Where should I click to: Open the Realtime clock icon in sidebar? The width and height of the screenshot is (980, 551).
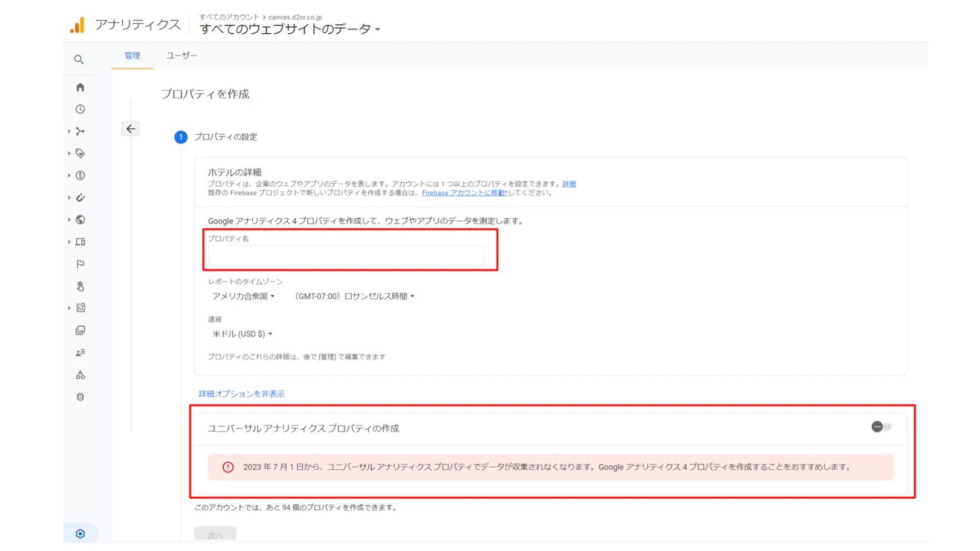click(x=80, y=109)
